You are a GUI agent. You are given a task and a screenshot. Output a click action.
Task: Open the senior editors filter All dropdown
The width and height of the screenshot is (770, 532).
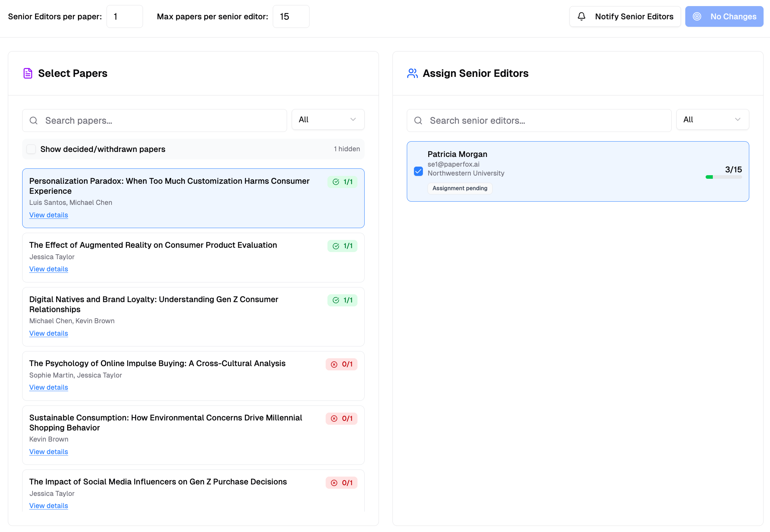(712, 119)
